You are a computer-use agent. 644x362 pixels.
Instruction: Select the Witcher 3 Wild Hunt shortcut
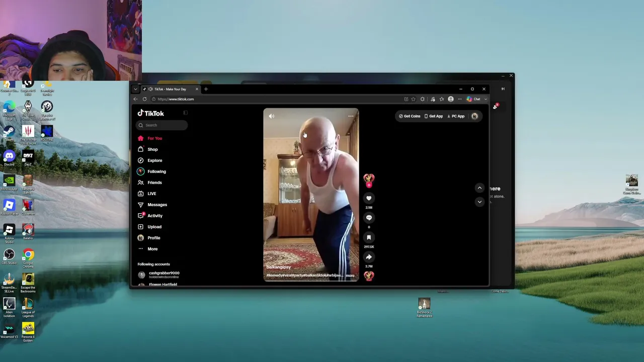point(28,135)
